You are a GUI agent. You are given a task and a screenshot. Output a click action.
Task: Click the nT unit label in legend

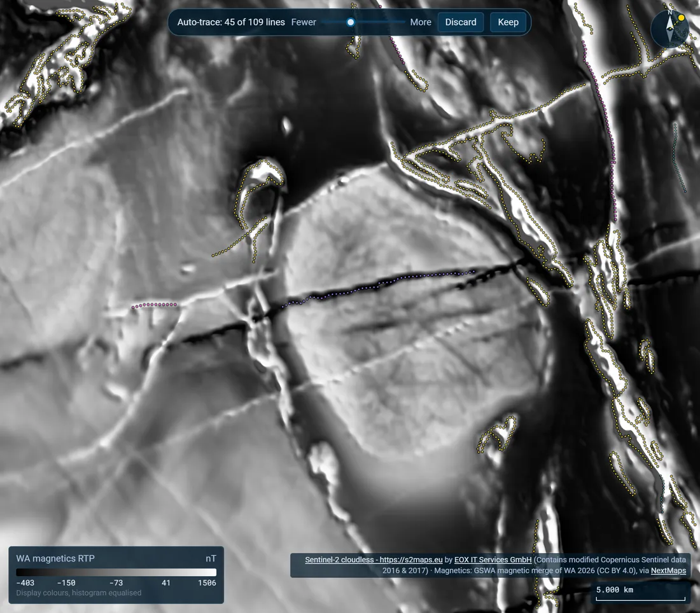point(211,558)
